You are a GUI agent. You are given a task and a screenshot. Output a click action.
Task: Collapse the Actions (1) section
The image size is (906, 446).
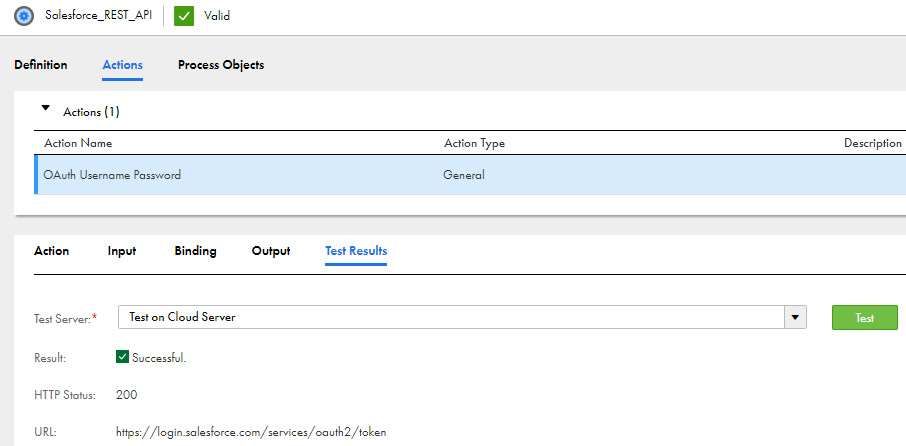click(46, 108)
